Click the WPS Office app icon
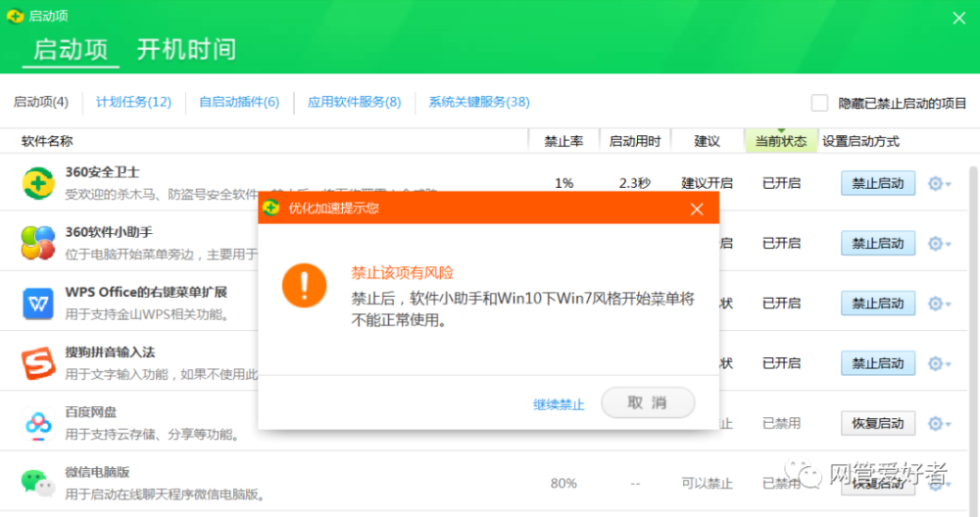 38,304
